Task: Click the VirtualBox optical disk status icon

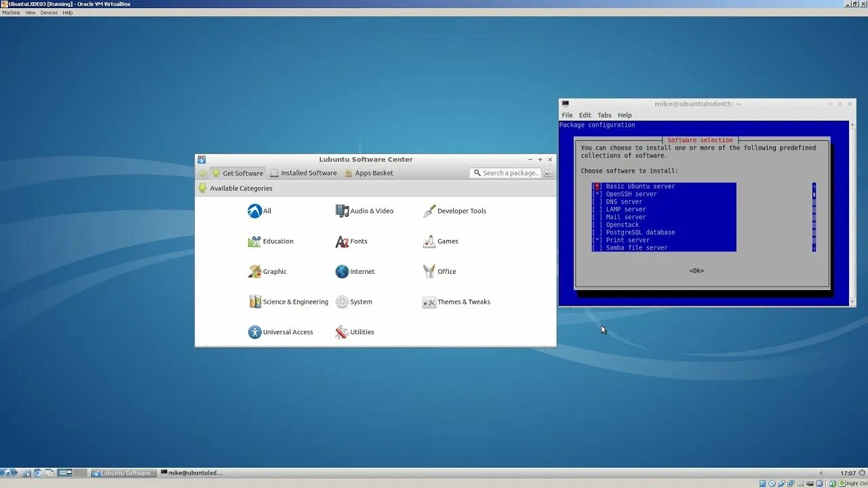Action: [x=771, y=483]
